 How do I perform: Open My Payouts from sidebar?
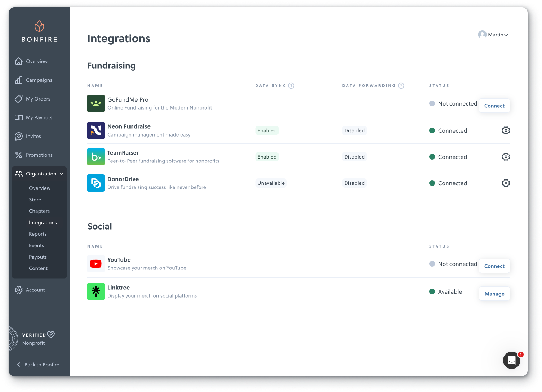(39, 117)
